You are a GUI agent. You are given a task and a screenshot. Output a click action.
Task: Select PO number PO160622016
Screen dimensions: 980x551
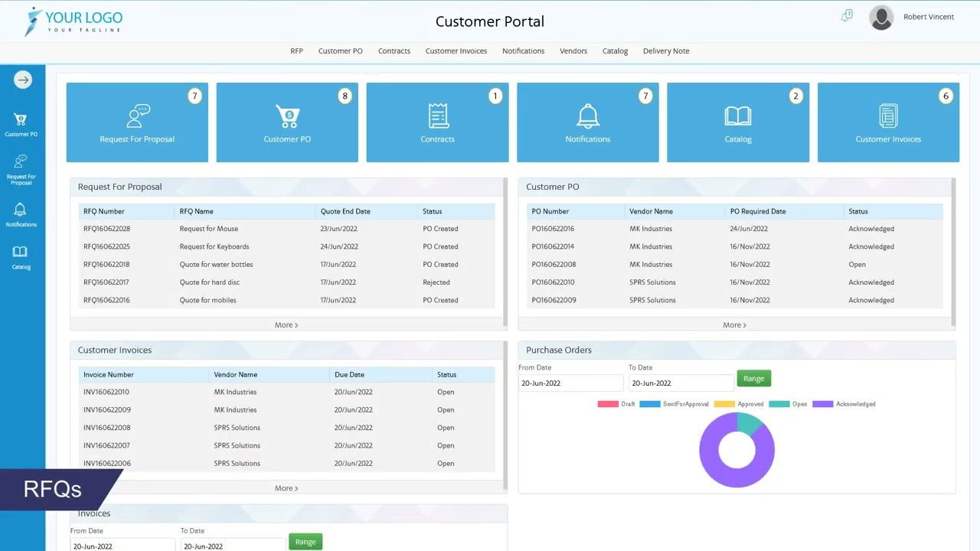pos(553,229)
